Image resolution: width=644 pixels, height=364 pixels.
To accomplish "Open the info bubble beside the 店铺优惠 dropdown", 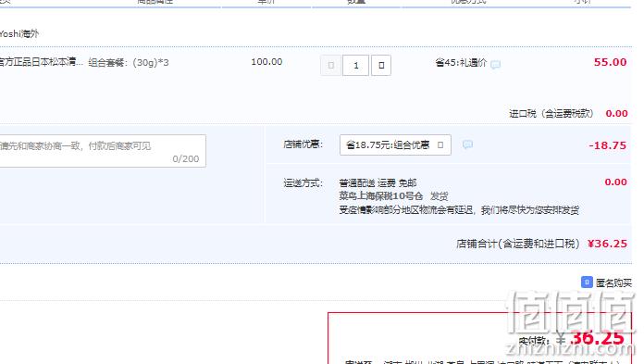I will pyautogui.click(x=467, y=144).
